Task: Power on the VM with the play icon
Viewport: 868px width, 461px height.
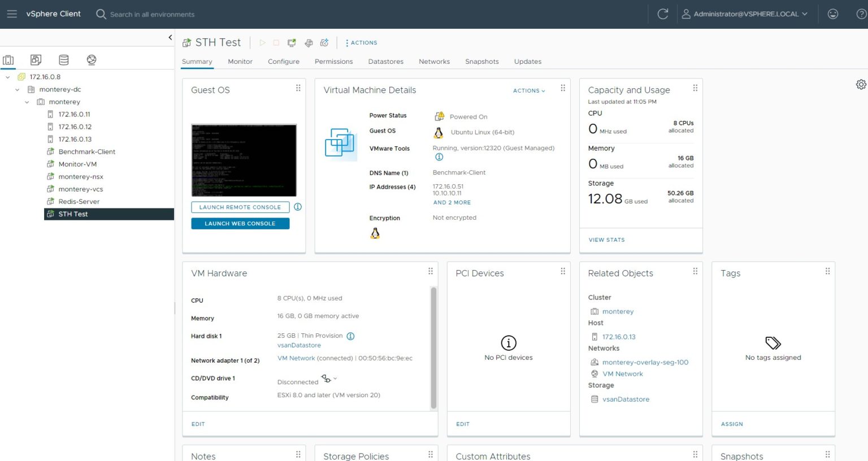Action: pos(262,42)
